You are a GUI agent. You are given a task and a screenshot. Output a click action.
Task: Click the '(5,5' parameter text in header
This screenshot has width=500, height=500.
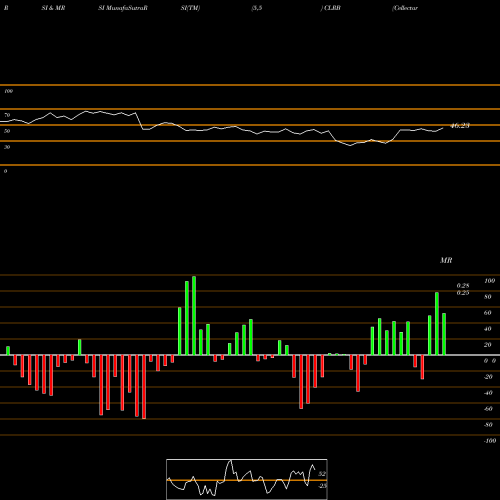[x=257, y=8]
